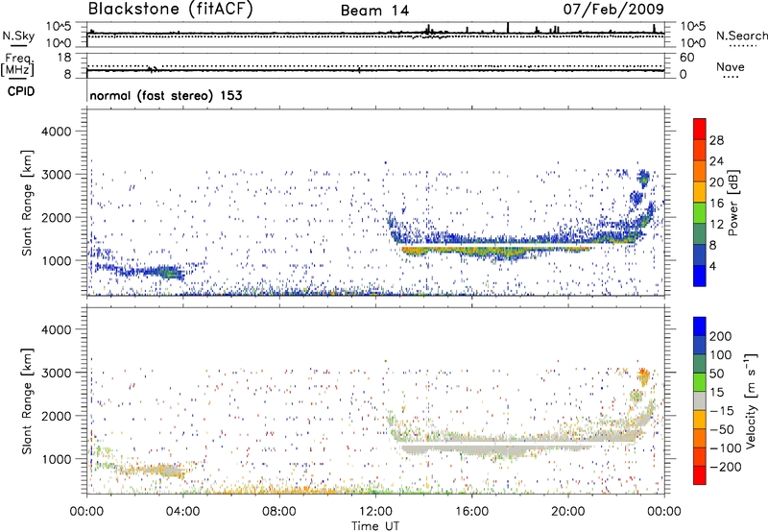
Task: Click "Slant Range [km]" label of velocity panel
Action: point(27,400)
